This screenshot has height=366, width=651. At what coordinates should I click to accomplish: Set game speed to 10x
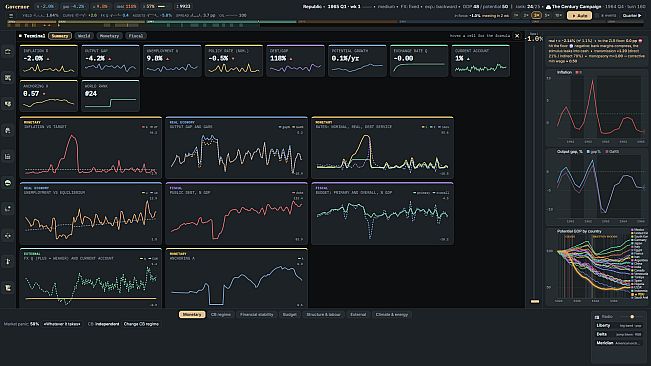[x=558, y=15]
